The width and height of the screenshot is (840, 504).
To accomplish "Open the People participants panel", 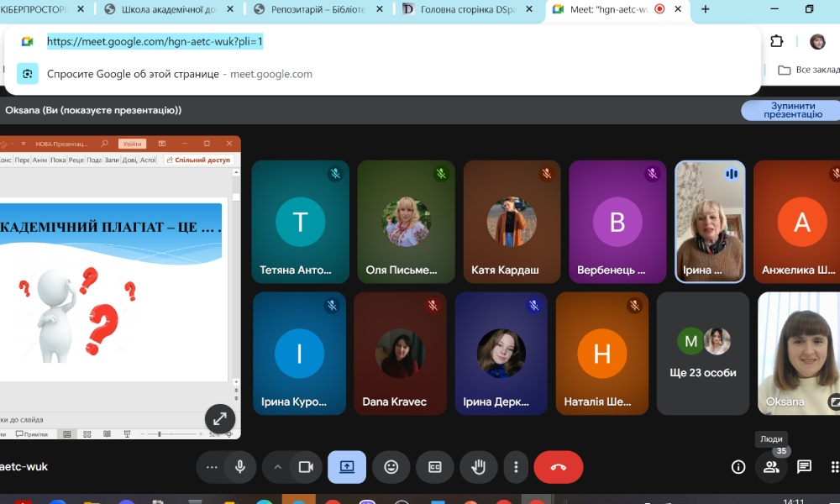I will click(771, 467).
